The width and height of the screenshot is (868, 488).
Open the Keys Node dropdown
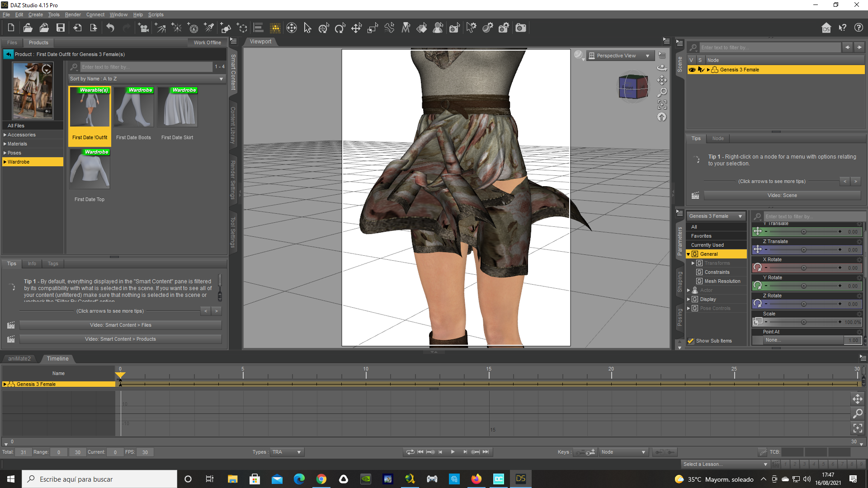[x=624, y=452]
